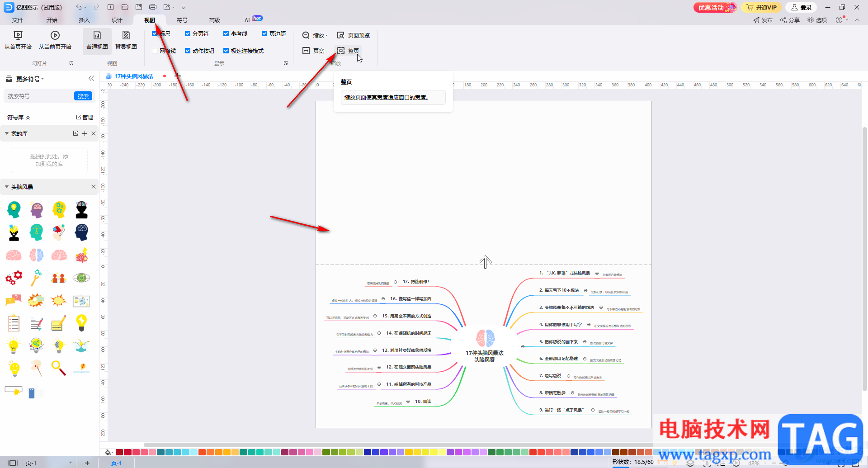Click the export icon in quick access bar
Viewport: 868px width, 468px height.
(167, 7)
